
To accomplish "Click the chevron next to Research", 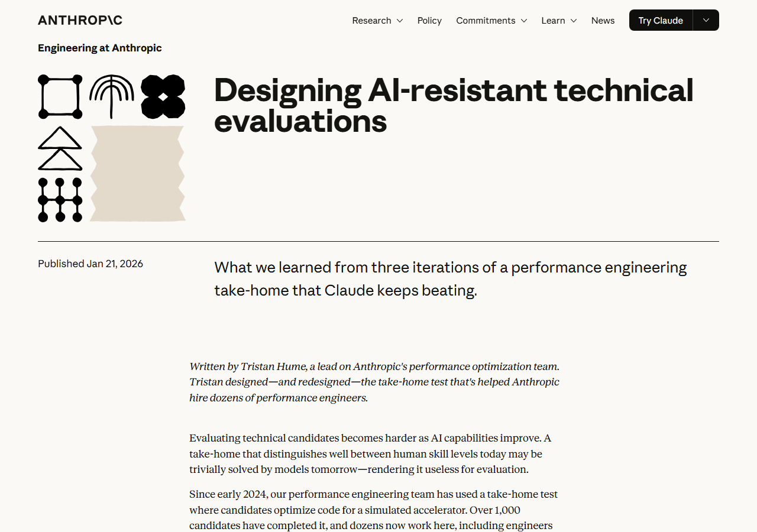I will coord(400,21).
